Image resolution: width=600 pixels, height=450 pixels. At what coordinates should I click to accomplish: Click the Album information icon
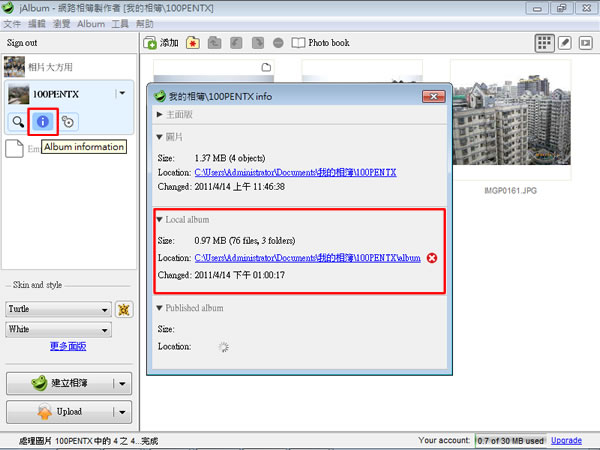(42, 122)
